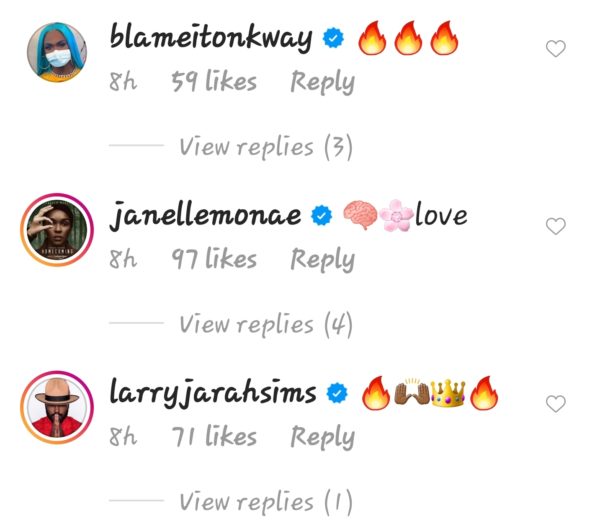Open blameitonkway's profile picture
Screen dimensions: 595x529
coord(57,52)
